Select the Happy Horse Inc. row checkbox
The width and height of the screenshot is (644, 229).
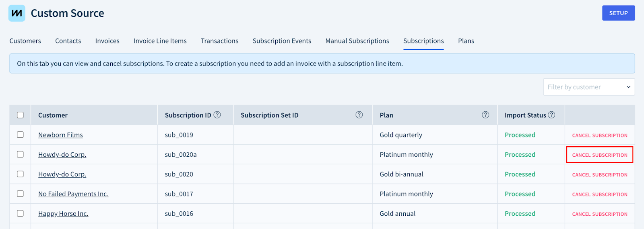20,213
